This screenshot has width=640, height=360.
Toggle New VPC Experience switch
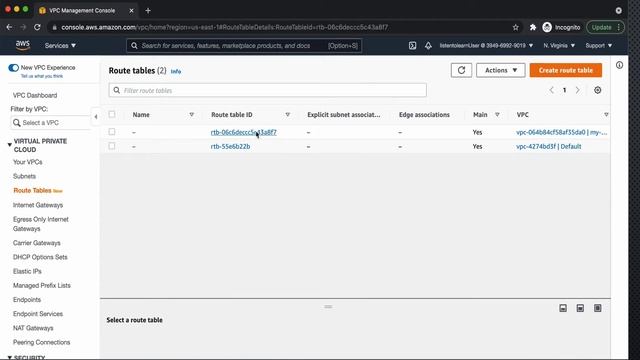point(13,68)
